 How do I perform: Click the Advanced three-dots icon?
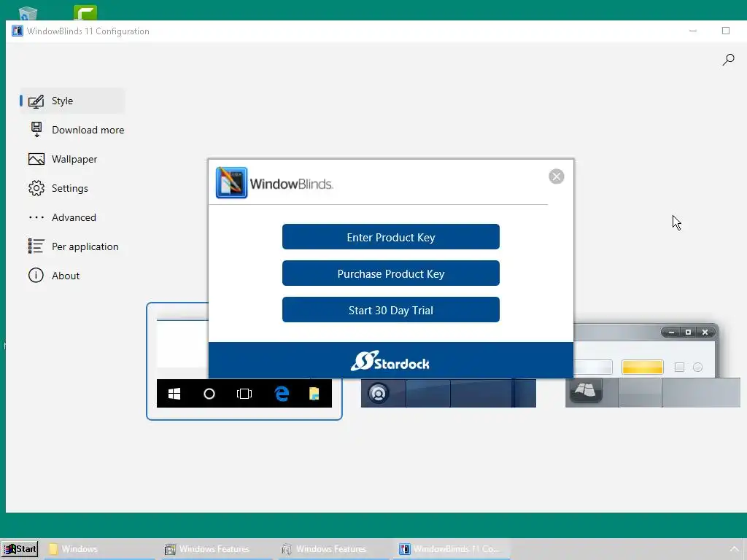point(36,217)
